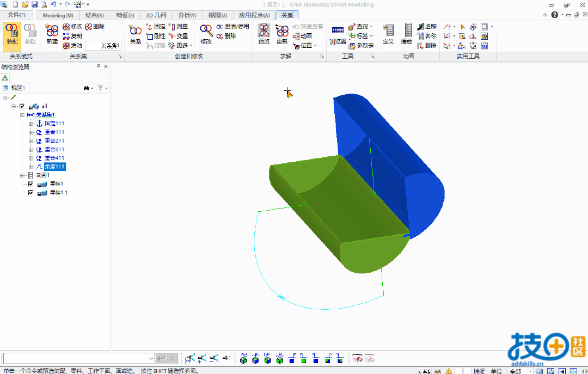Click the 单位 status bar button
This screenshot has width=588, height=374.
click(x=496, y=371)
